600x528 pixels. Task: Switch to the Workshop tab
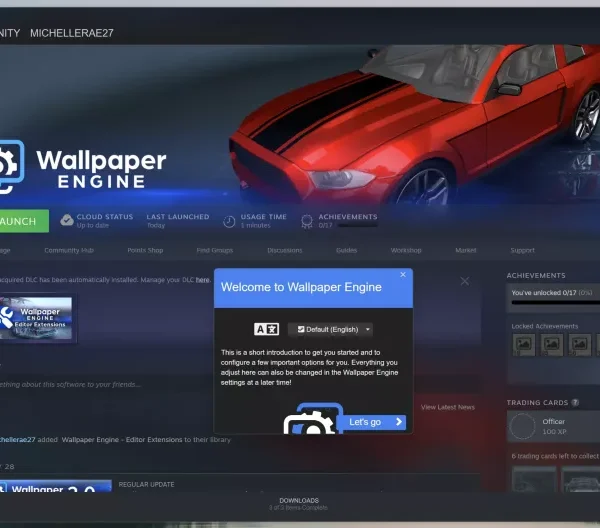tap(405, 250)
